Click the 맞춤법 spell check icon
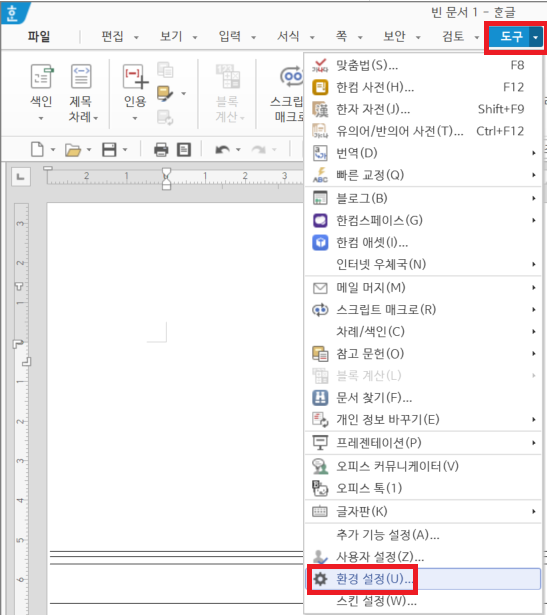The height and width of the screenshot is (615, 547). [320, 65]
